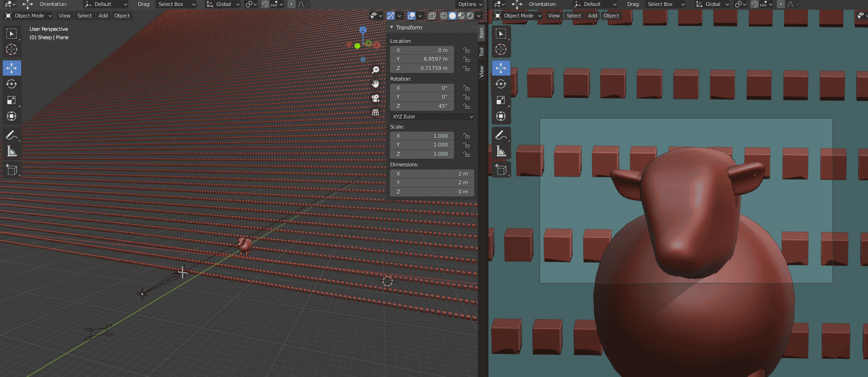This screenshot has width=868, height=377.
Task: Click the blue Z axis on navigation gizmo
Action: [363, 29]
